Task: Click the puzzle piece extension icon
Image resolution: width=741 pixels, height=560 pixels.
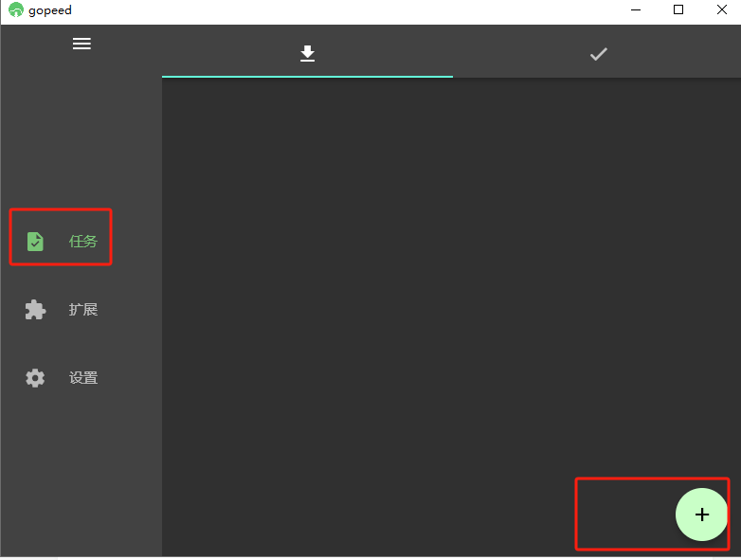Action: click(x=35, y=310)
